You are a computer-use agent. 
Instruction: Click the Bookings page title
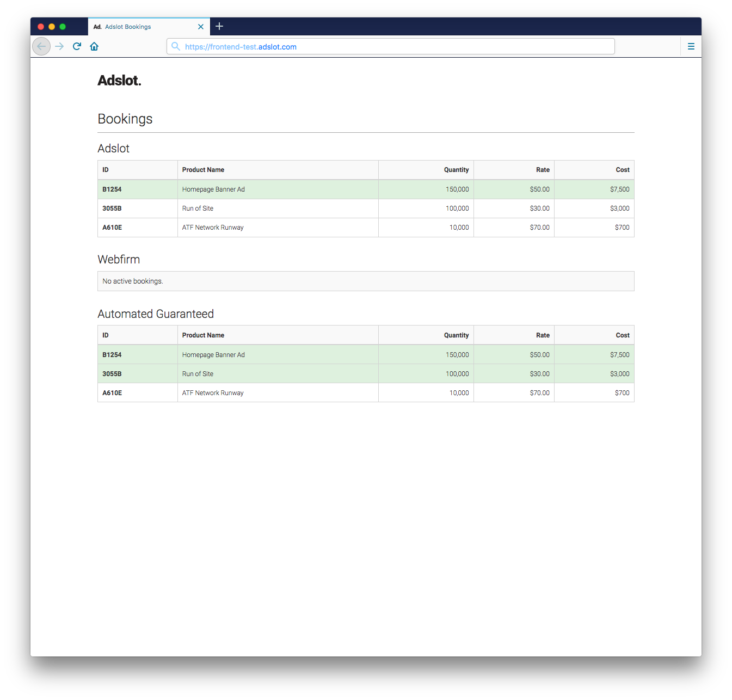(125, 119)
